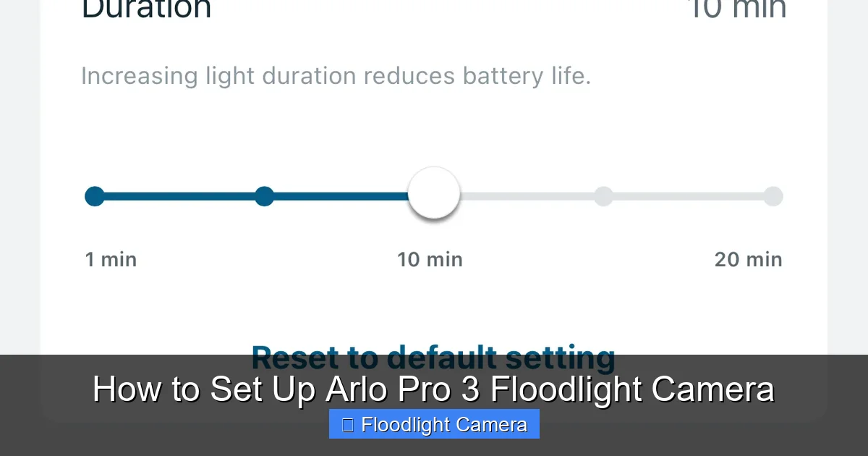Click the title banner reading How to Set Up
The image size is (868, 456).
pos(433,389)
